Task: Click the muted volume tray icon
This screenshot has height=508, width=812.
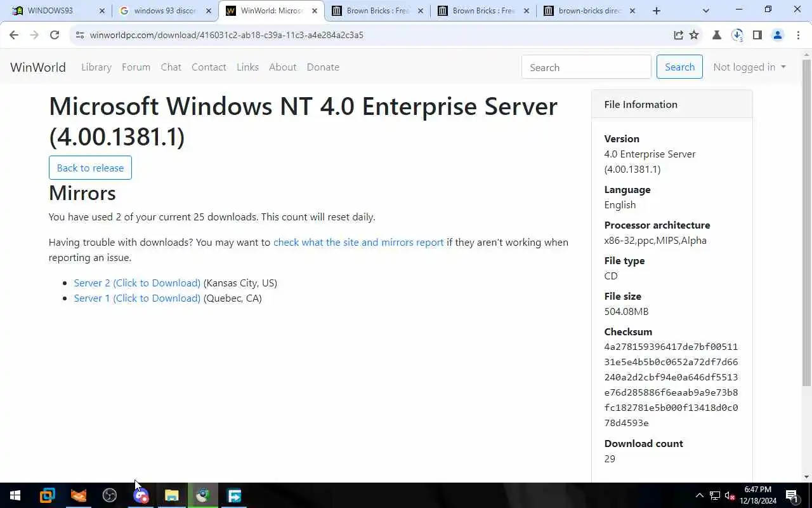Action: tap(730, 495)
